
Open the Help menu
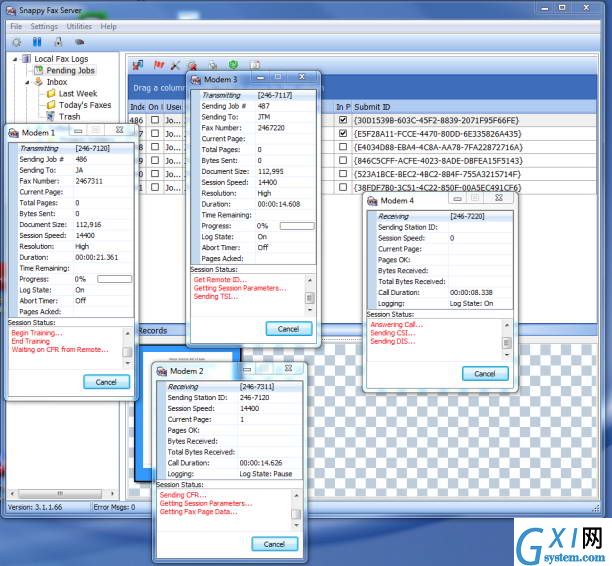pos(109,27)
